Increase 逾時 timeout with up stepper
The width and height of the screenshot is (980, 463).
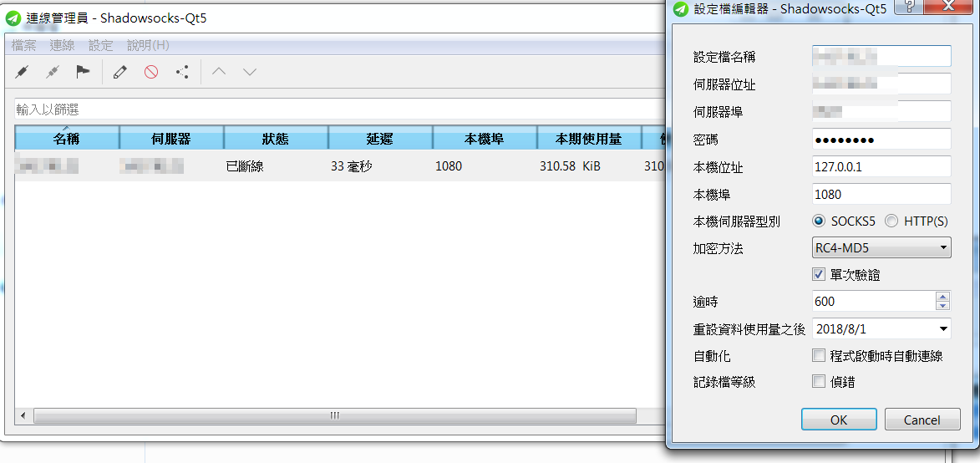943,297
